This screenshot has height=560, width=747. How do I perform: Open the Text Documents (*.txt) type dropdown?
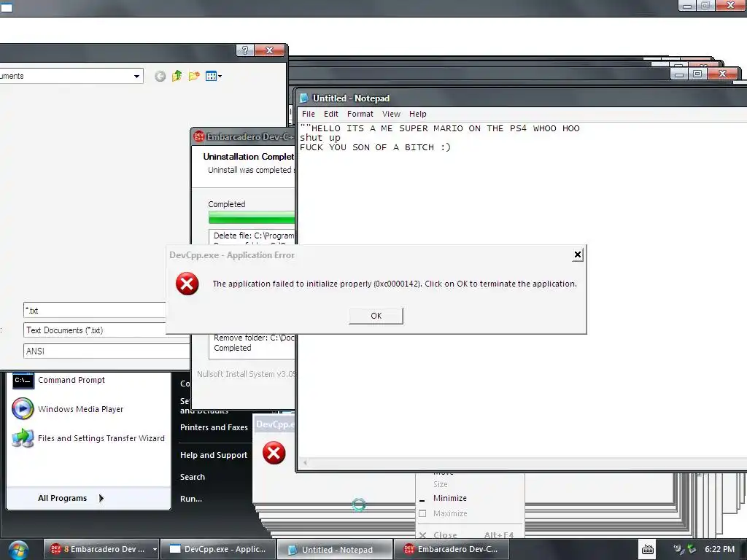[x=94, y=330]
